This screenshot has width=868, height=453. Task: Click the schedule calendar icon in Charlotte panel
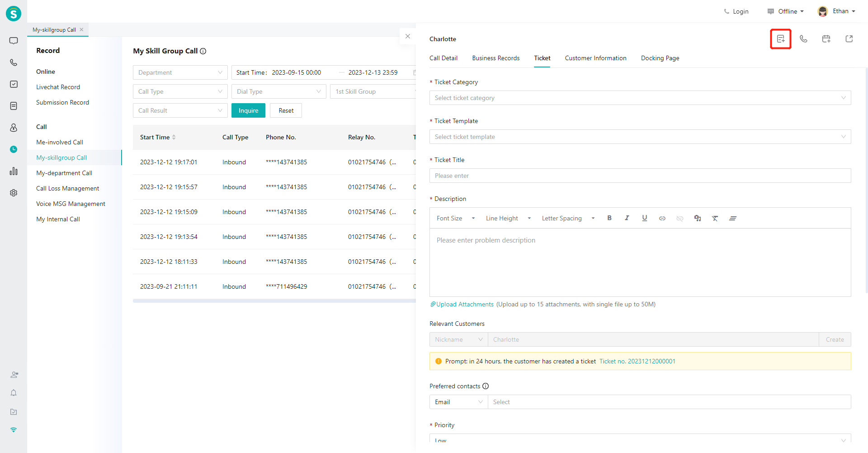point(826,39)
